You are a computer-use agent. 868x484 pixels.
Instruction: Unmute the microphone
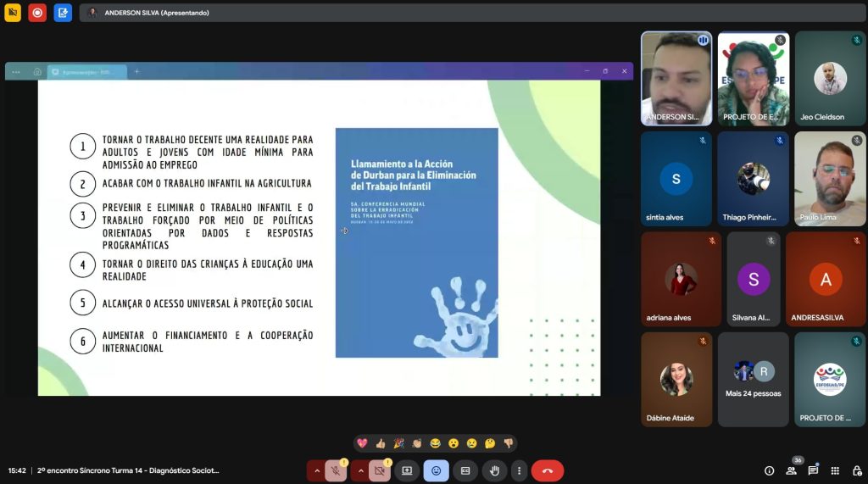coord(337,470)
